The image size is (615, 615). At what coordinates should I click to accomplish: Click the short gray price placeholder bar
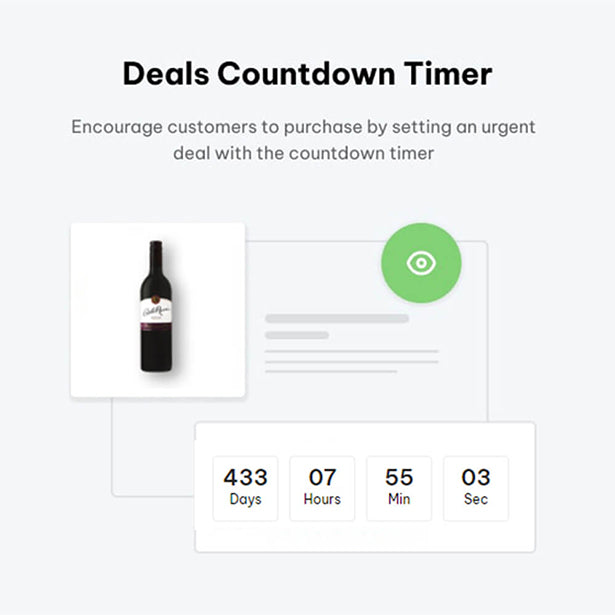[x=297, y=335]
